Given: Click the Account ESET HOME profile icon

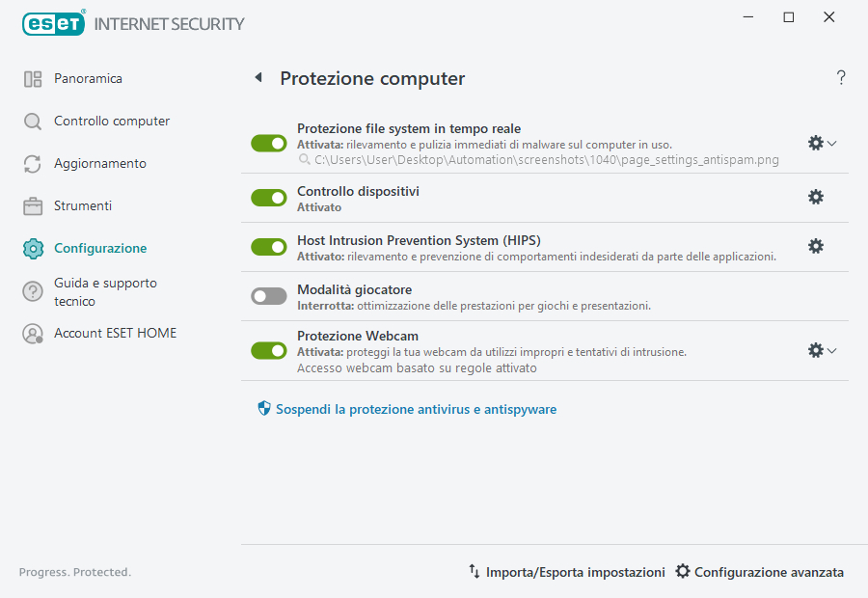Looking at the screenshot, I should tap(32, 333).
